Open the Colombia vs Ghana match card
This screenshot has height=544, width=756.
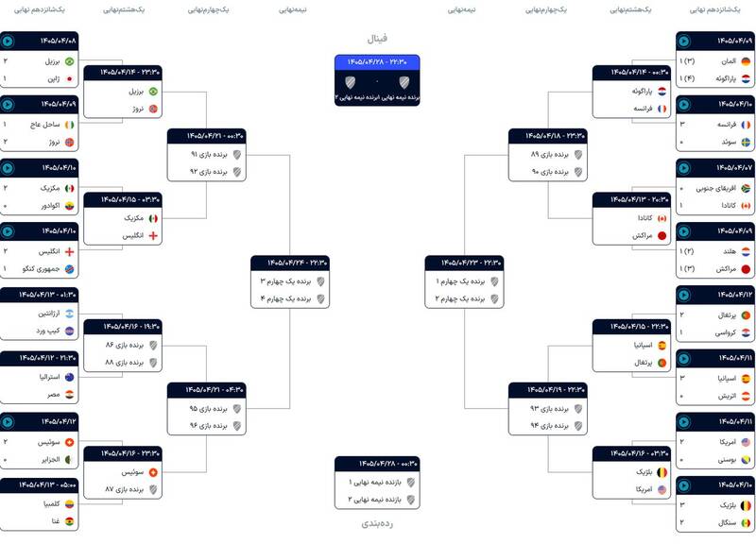(39, 504)
